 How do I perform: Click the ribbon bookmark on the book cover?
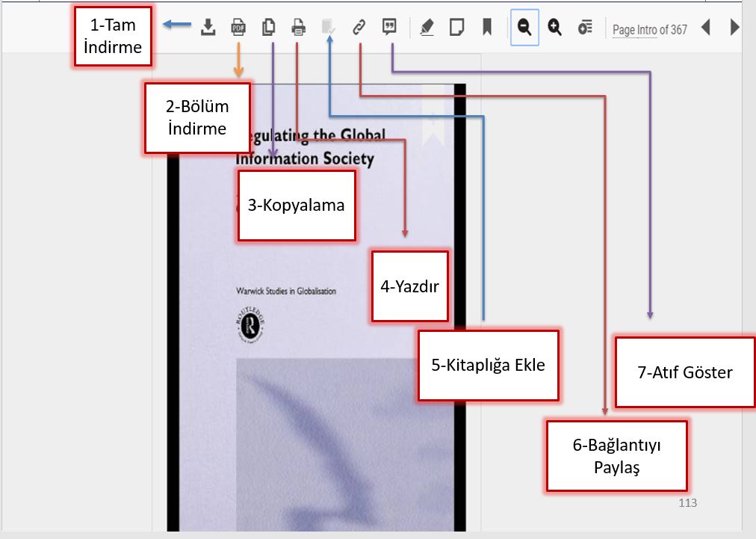tap(433, 116)
